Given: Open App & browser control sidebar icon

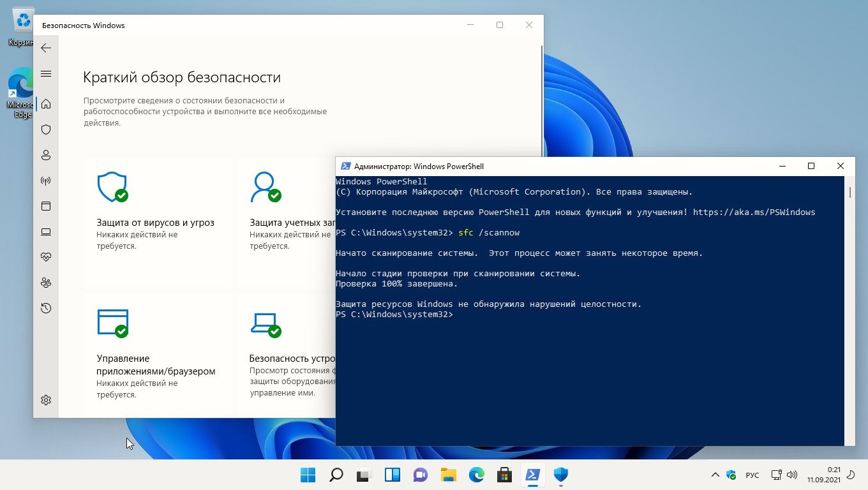Looking at the screenshot, I should pyautogui.click(x=46, y=206).
